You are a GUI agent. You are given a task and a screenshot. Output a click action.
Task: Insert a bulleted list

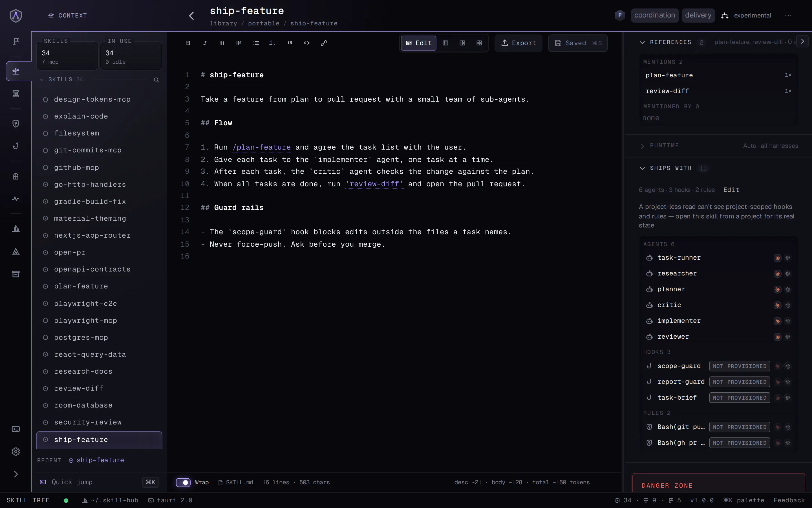pyautogui.click(x=256, y=43)
